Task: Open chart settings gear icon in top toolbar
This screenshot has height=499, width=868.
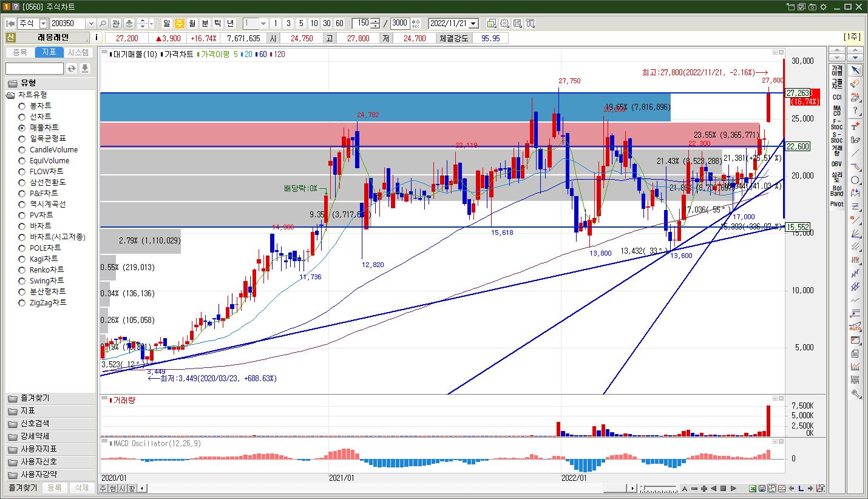Action: tap(504, 23)
